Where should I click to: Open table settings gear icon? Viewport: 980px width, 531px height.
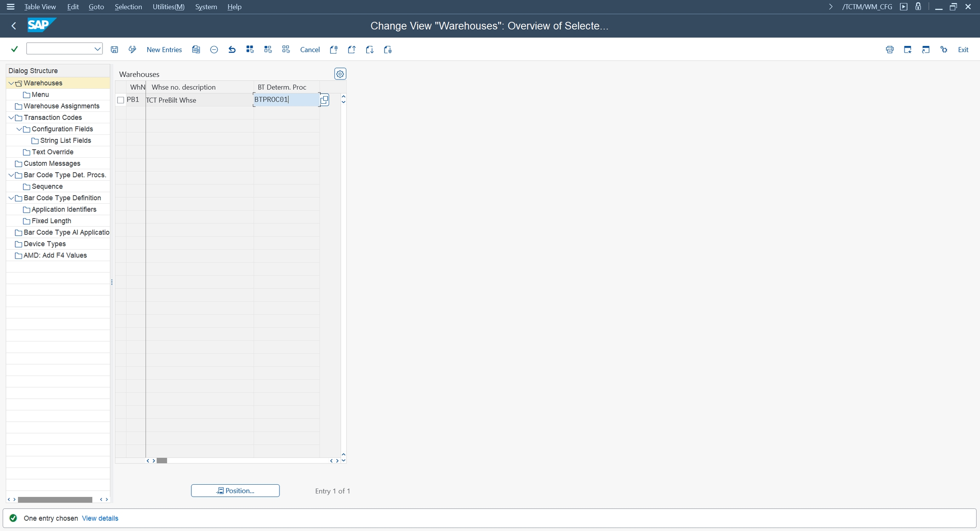coord(340,74)
